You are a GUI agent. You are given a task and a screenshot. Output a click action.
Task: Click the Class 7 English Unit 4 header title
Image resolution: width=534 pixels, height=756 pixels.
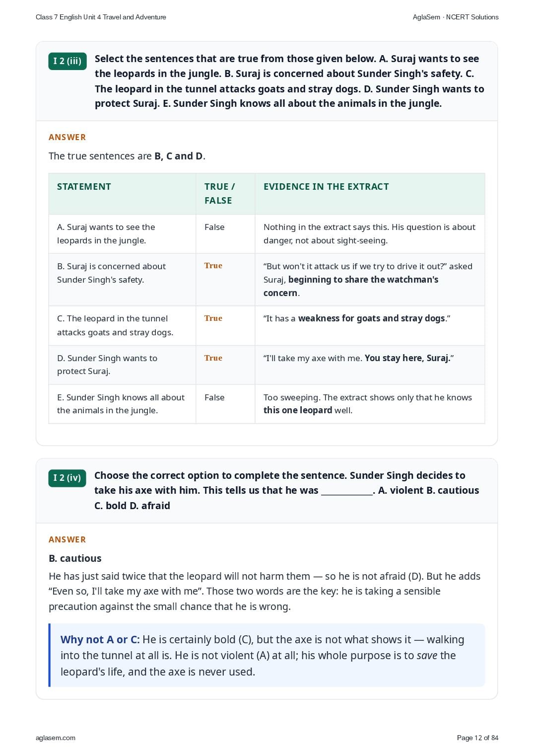click(101, 17)
